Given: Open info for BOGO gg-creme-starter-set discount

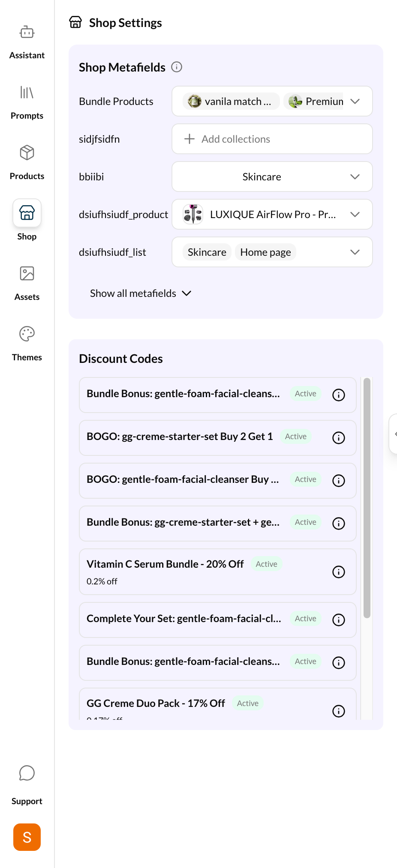Looking at the screenshot, I should [x=339, y=438].
